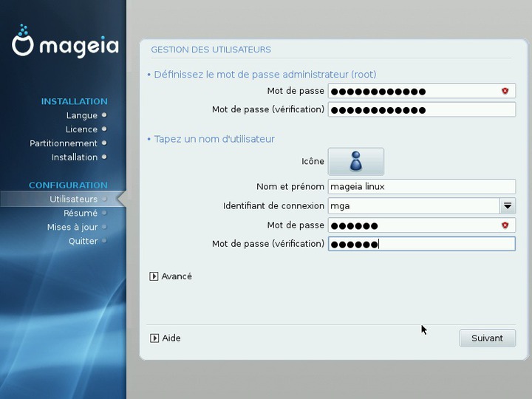Click the Identifiant de connexion text field
Screen dimensions: 532x399
click(x=414, y=206)
